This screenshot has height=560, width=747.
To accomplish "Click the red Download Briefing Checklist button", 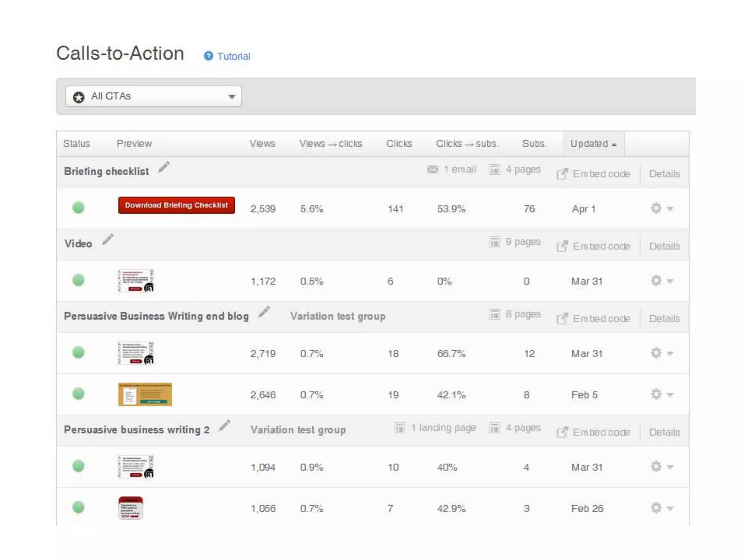I will [177, 205].
